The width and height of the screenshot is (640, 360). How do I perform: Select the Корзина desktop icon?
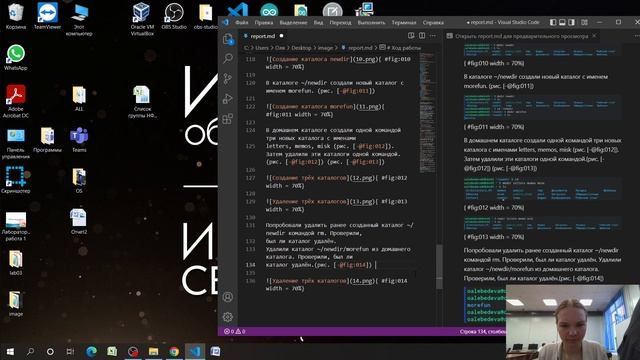(16, 16)
